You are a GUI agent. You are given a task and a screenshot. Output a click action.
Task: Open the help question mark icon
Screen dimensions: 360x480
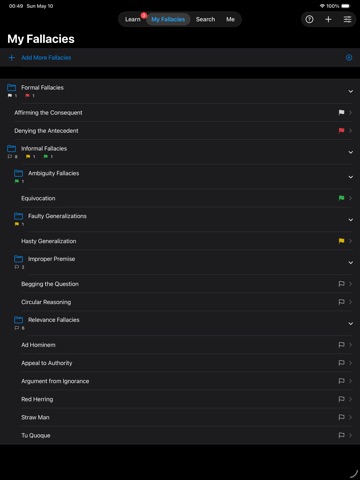pyautogui.click(x=309, y=19)
